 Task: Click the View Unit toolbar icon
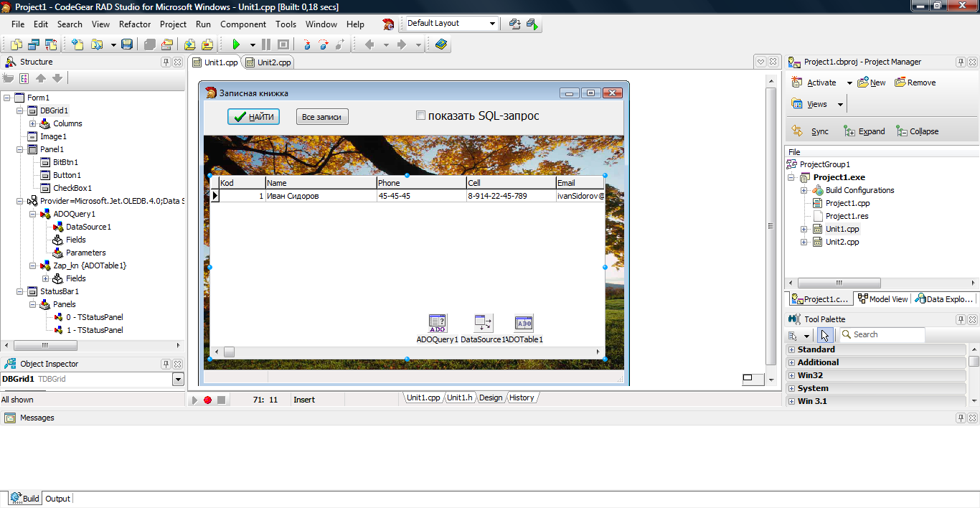pyautogui.click(x=16, y=44)
